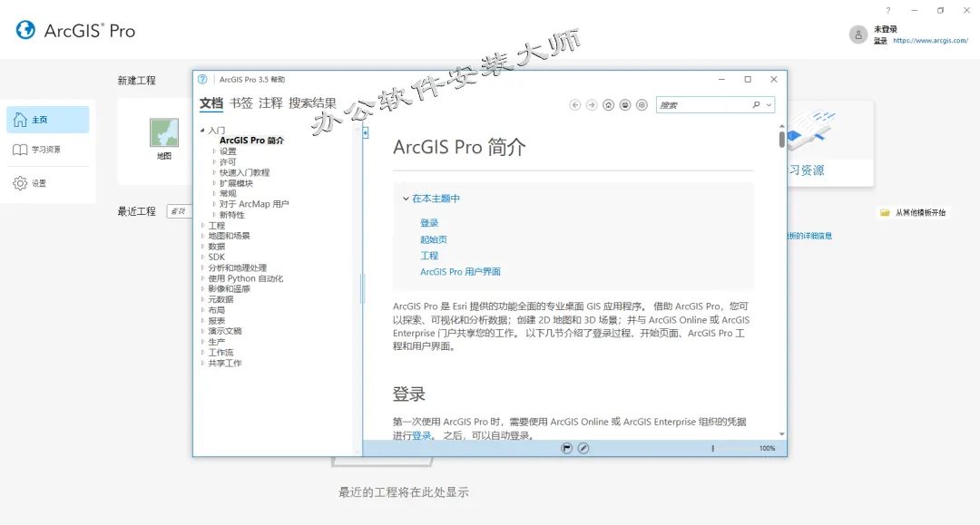Open 共享工作 in help tree
Viewport: 980px width, 525px height.
point(225,364)
